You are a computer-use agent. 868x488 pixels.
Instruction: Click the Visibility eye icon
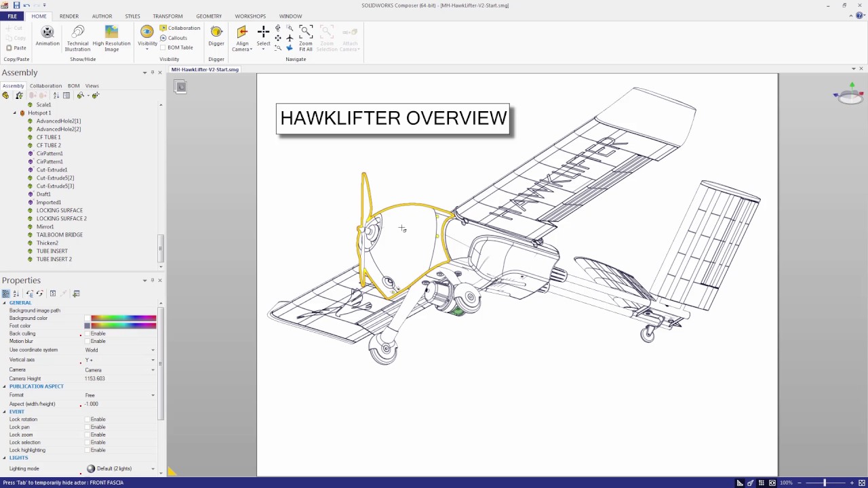[147, 32]
